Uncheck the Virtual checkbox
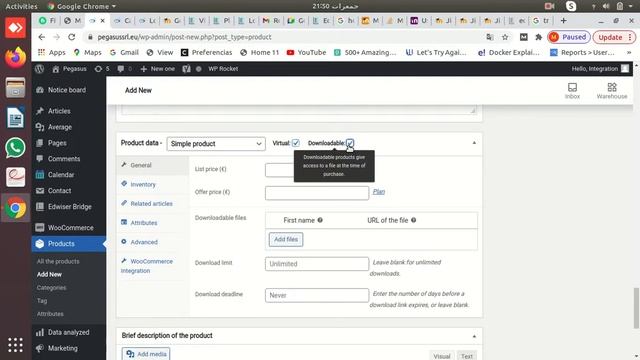 [296, 143]
